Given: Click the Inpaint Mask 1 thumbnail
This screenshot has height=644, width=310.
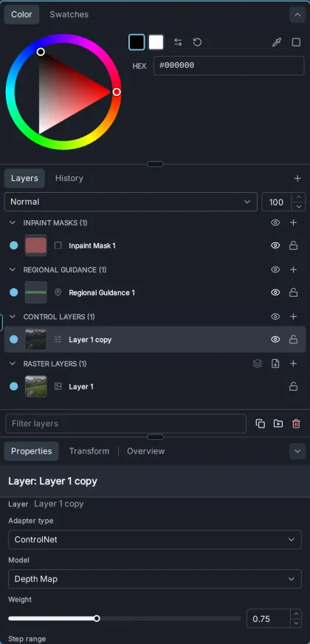Looking at the screenshot, I should (x=35, y=246).
